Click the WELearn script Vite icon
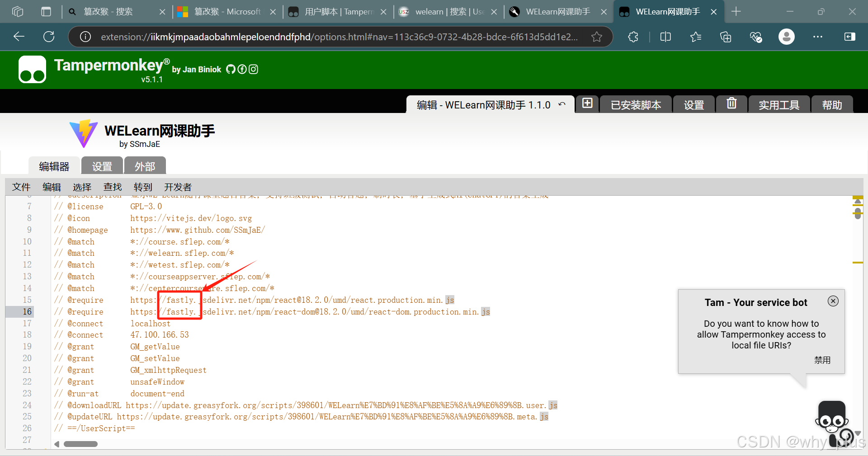The width and height of the screenshot is (868, 456). [x=84, y=133]
